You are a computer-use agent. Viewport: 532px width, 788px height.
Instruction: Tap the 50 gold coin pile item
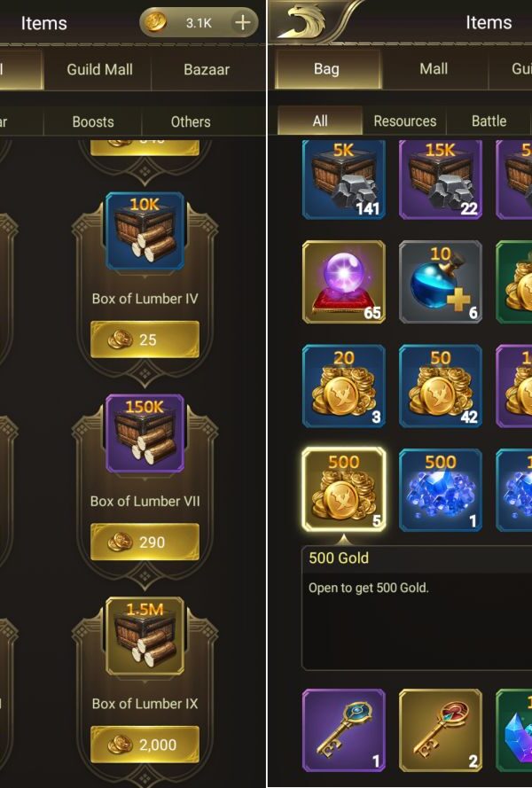[x=441, y=386]
